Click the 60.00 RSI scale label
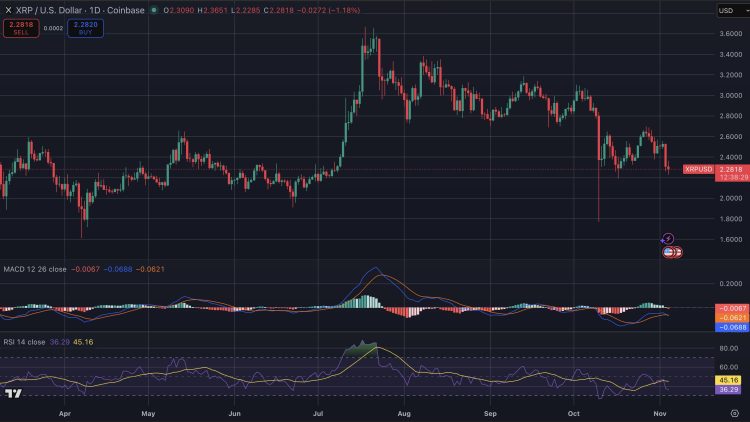 (x=729, y=367)
